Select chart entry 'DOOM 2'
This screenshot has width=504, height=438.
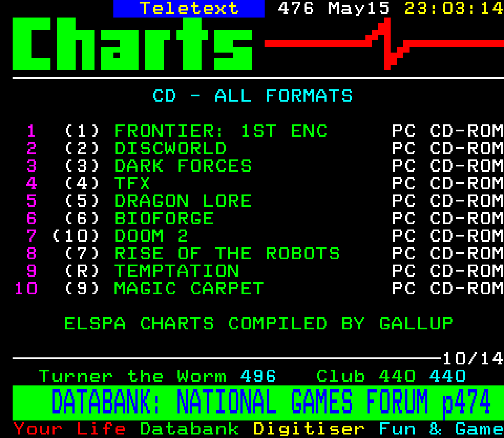click(x=151, y=236)
